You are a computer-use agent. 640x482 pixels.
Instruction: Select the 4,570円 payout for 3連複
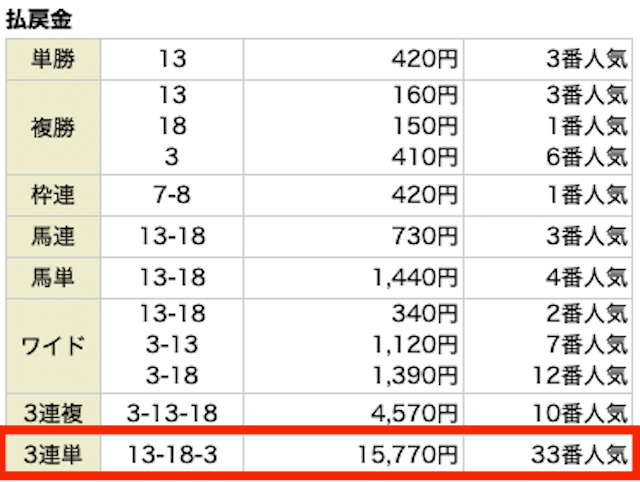click(x=414, y=413)
